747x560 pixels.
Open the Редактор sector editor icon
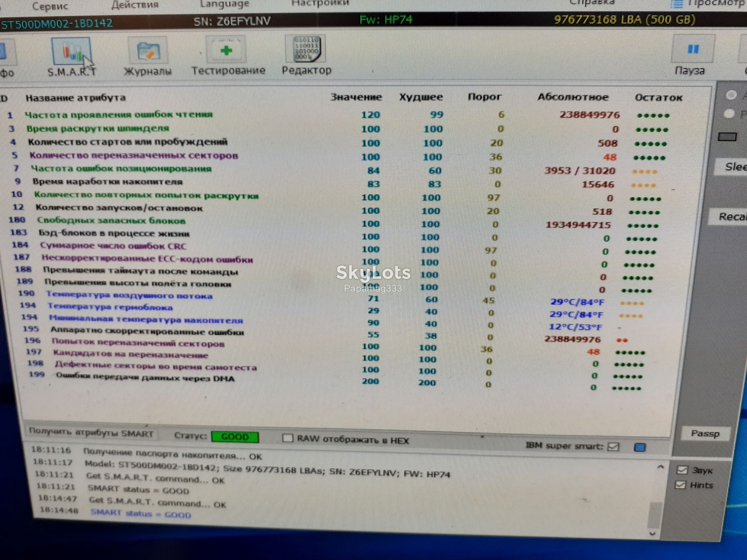306,49
